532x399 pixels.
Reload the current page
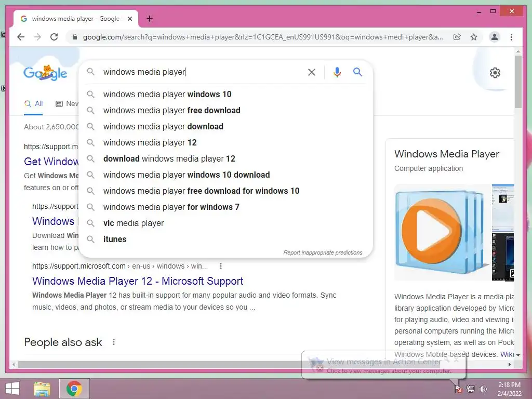[x=54, y=37]
